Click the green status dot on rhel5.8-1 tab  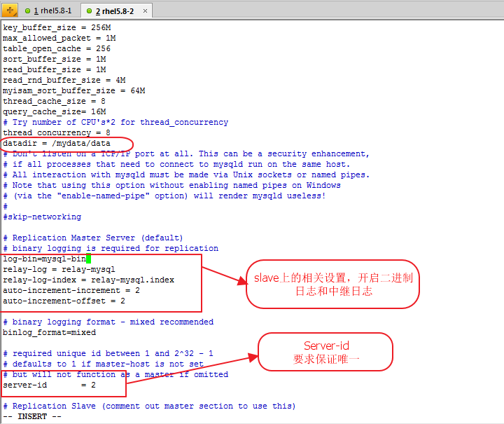[x=27, y=11]
